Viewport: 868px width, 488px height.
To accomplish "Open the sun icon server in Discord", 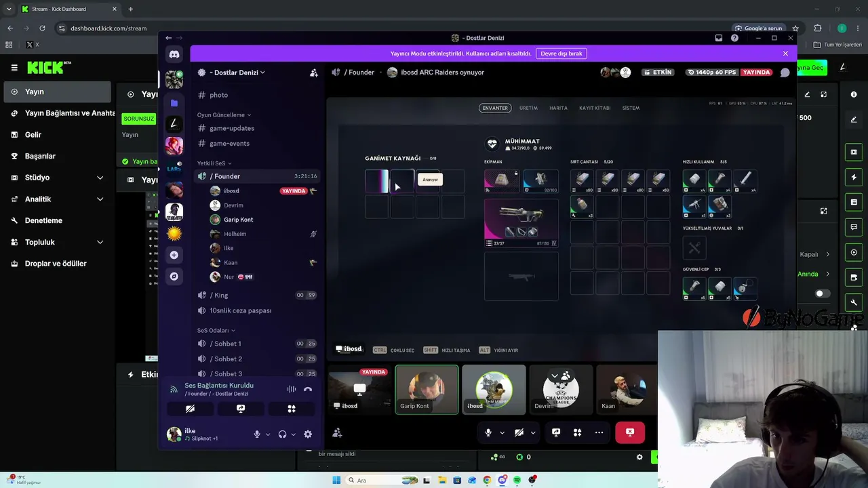I will pyautogui.click(x=174, y=234).
